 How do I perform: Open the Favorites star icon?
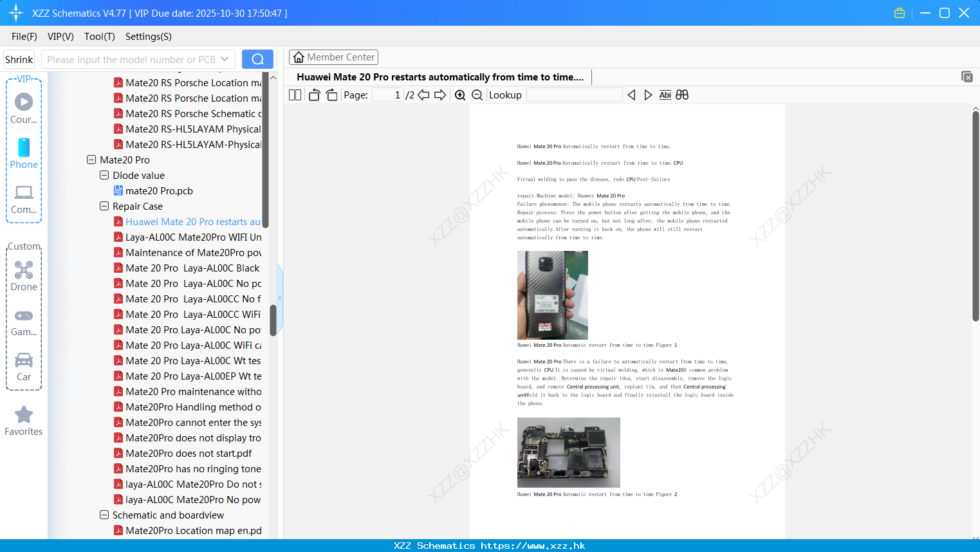pos(24,414)
